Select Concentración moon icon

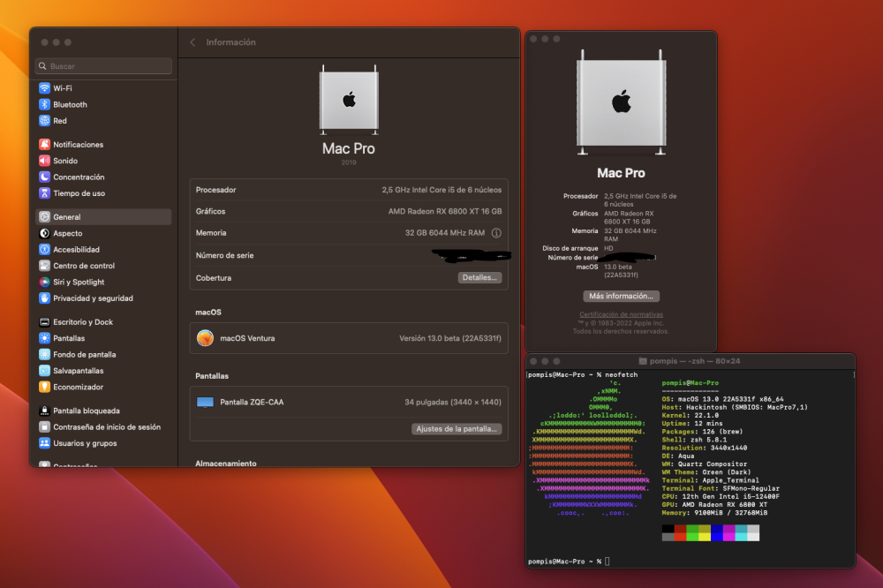tap(44, 177)
